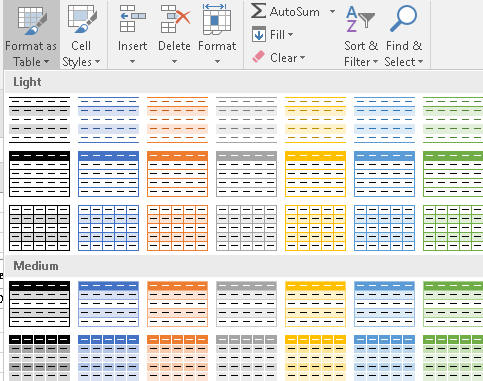Image resolution: width=483 pixels, height=381 pixels.
Task: Click the Find & Select magnifier icon
Action: coord(403,19)
